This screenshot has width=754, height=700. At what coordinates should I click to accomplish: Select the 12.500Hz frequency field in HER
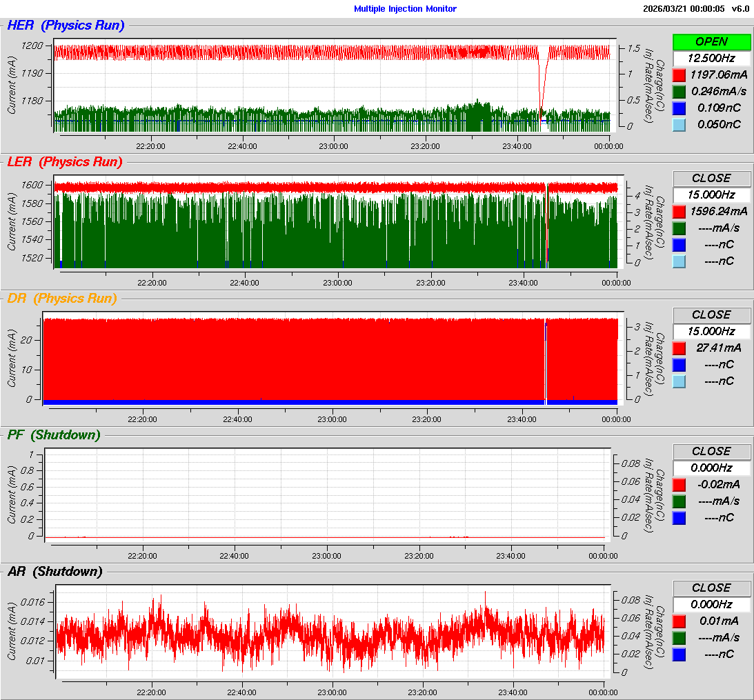(x=711, y=58)
